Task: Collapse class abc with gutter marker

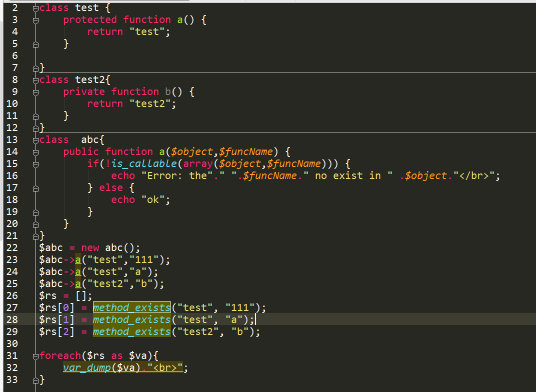Action: click(x=35, y=139)
